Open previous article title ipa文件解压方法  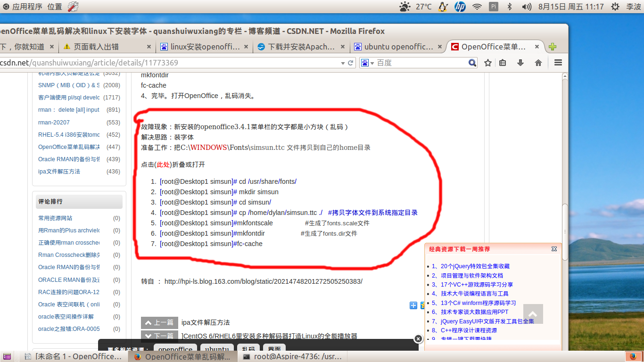pos(206,322)
